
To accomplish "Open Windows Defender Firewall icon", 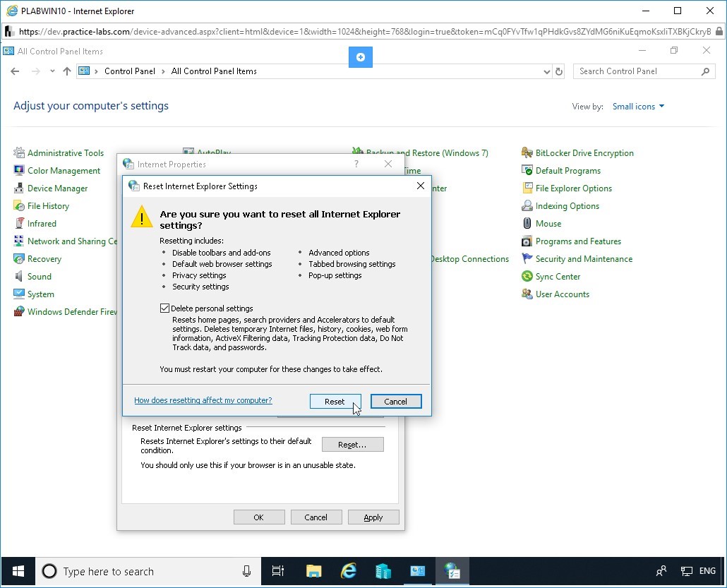I will click(19, 311).
